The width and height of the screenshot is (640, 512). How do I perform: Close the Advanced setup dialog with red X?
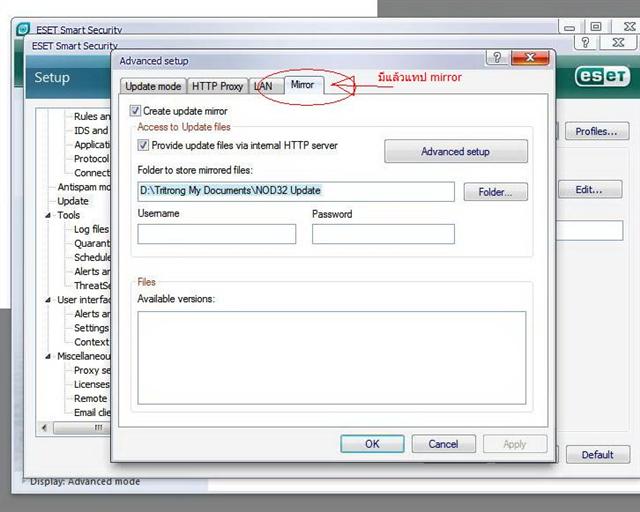pyautogui.click(x=530, y=58)
